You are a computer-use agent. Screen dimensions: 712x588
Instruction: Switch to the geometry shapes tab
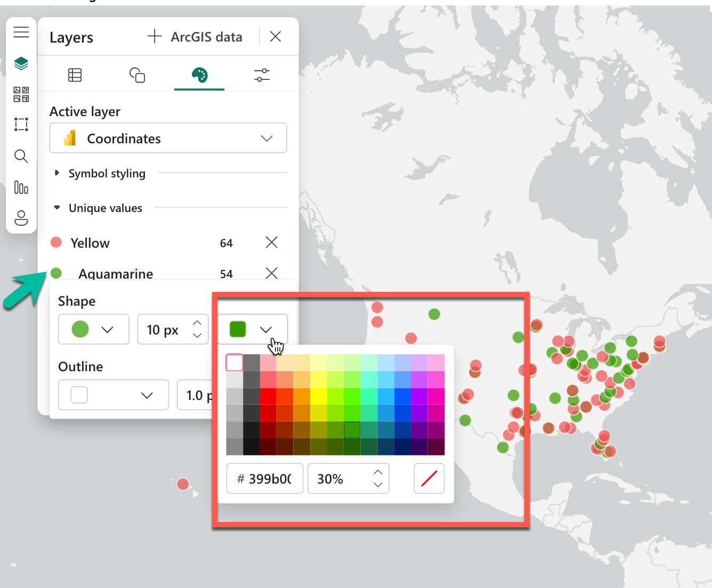click(137, 75)
